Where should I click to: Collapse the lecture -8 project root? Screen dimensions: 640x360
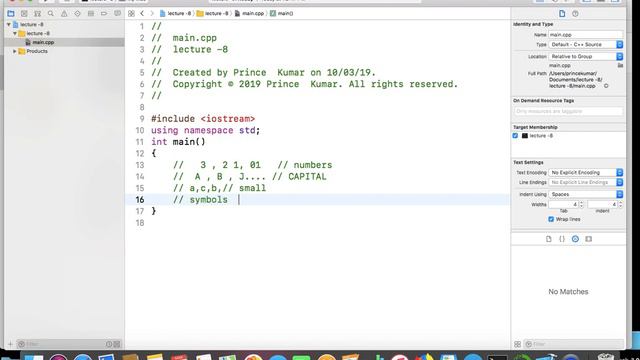tap(9, 24)
